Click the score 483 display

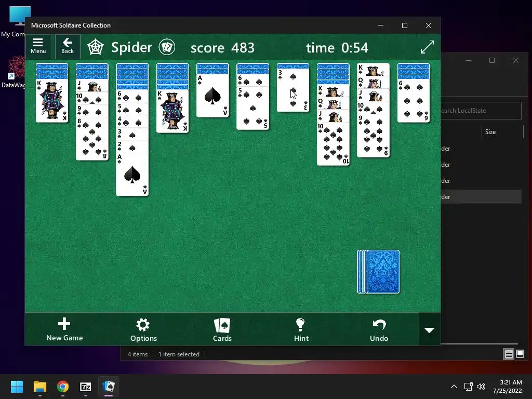tap(222, 47)
